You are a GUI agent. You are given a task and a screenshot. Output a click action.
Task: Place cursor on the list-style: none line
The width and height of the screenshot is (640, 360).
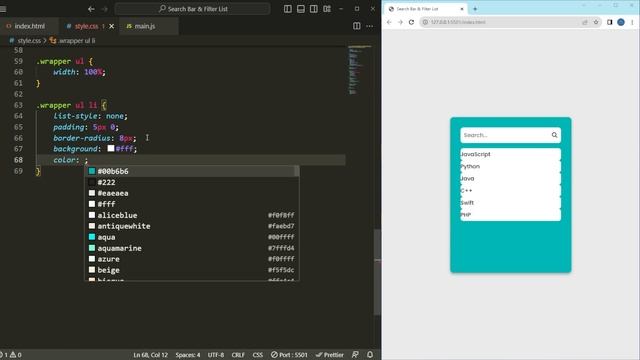[90, 116]
